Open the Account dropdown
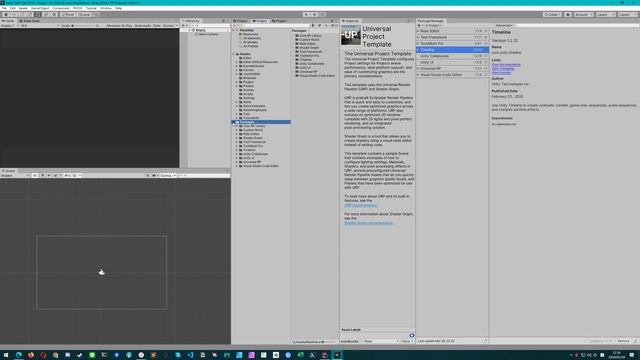The image size is (640, 360). pyautogui.click(x=583, y=15)
